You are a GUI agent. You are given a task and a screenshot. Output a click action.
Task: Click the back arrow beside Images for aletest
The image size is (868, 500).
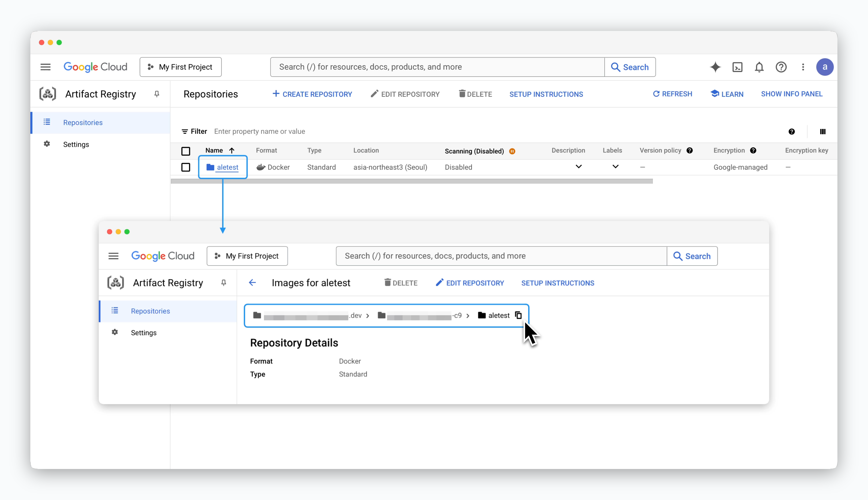(x=253, y=283)
